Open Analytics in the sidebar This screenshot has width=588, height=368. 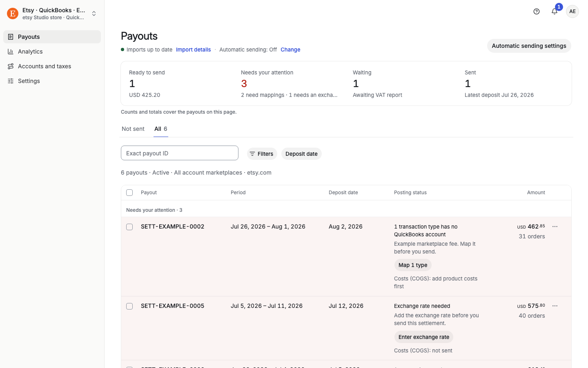52,52
